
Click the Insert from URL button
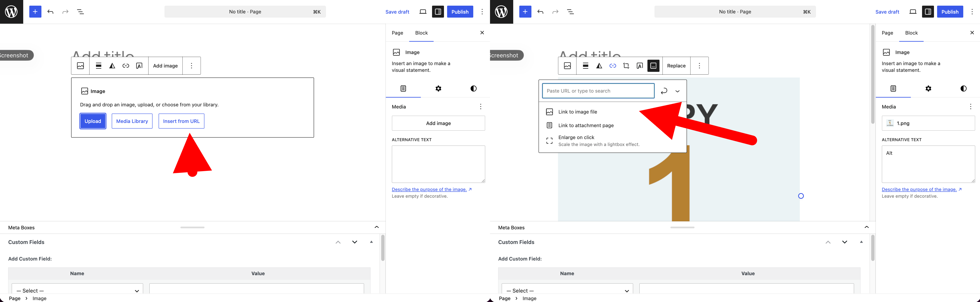[x=181, y=121]
